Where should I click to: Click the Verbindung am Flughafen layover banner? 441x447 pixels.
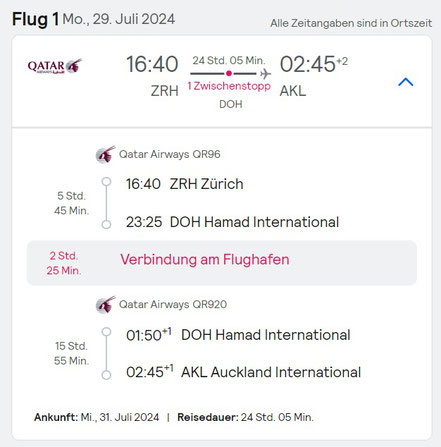222,263
